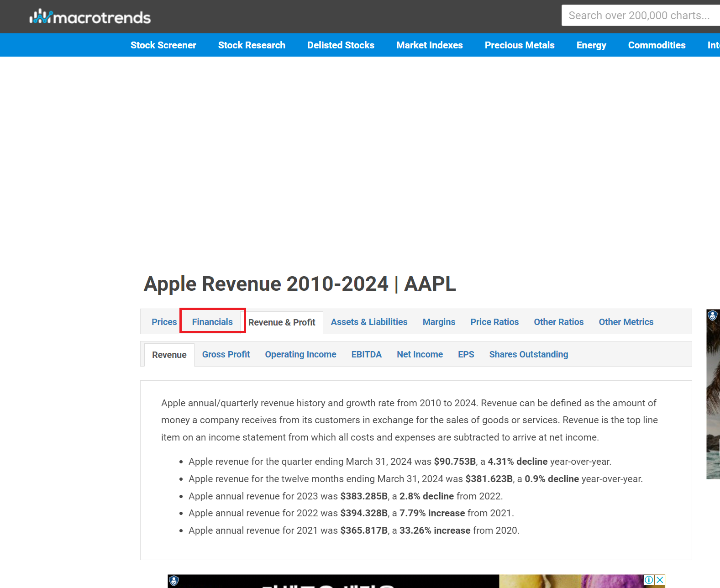Click the 33.26% increase text
The height and width of the screenshot is (588, 720).
435,530
